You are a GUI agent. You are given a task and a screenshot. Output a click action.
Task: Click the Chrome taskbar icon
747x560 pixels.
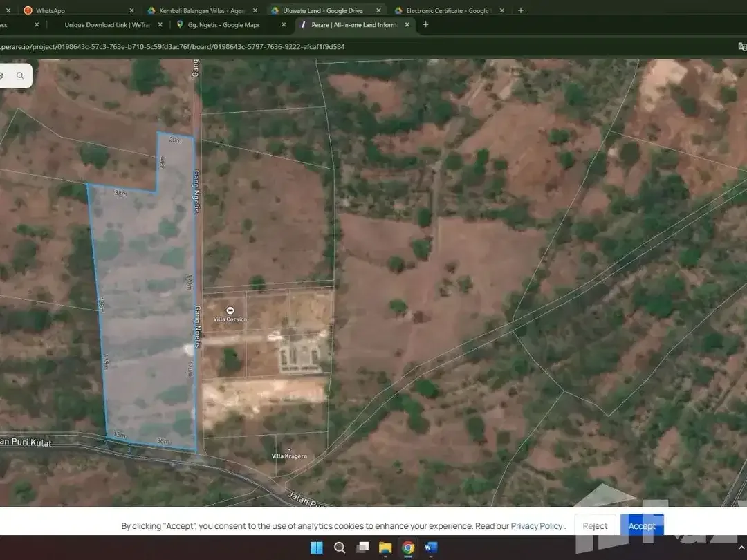[x=408, y=548]
